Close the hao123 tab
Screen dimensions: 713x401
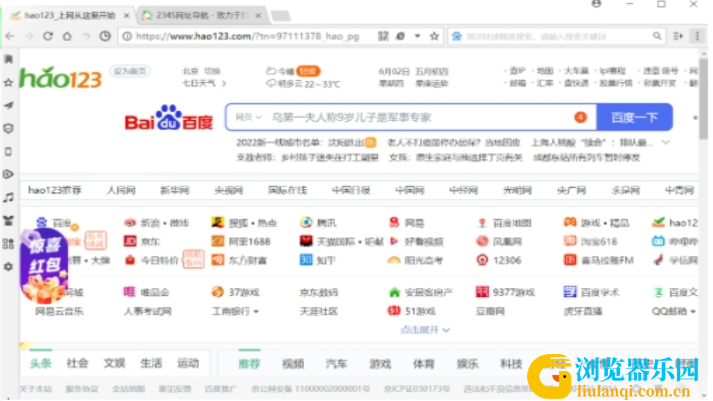coord(127,15)
